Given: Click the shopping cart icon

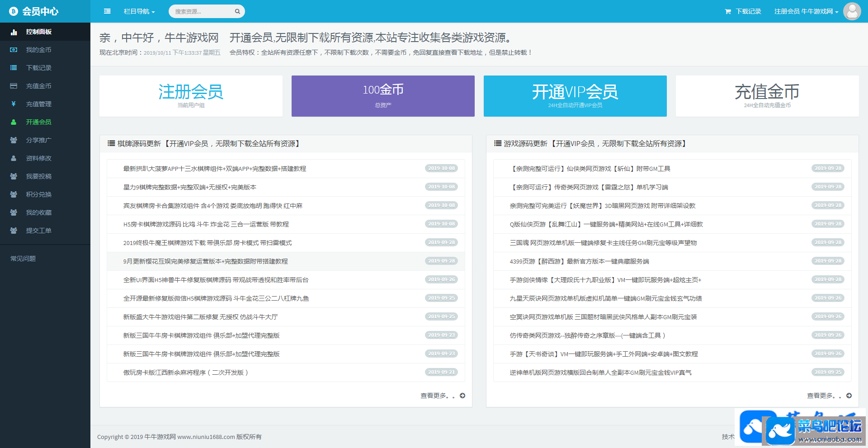Looking at the screenshot, I should pos(728,11).
